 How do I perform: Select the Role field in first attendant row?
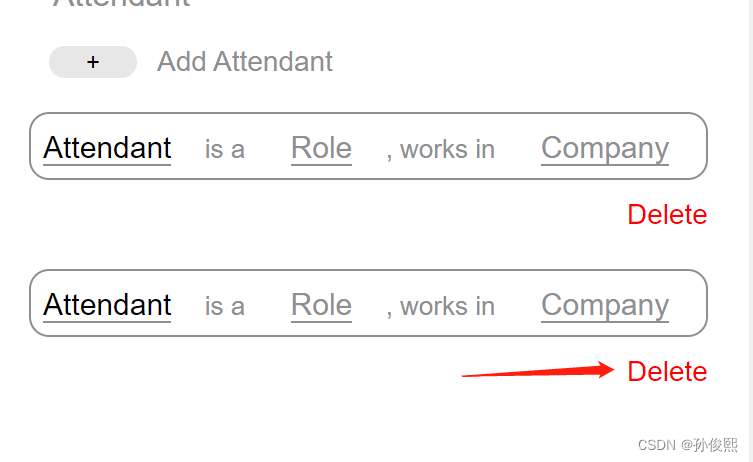pos(321,148)
